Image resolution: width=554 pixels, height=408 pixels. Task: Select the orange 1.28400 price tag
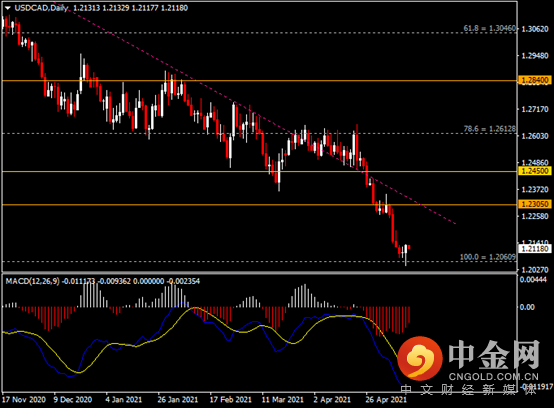(x=535, y=80)
